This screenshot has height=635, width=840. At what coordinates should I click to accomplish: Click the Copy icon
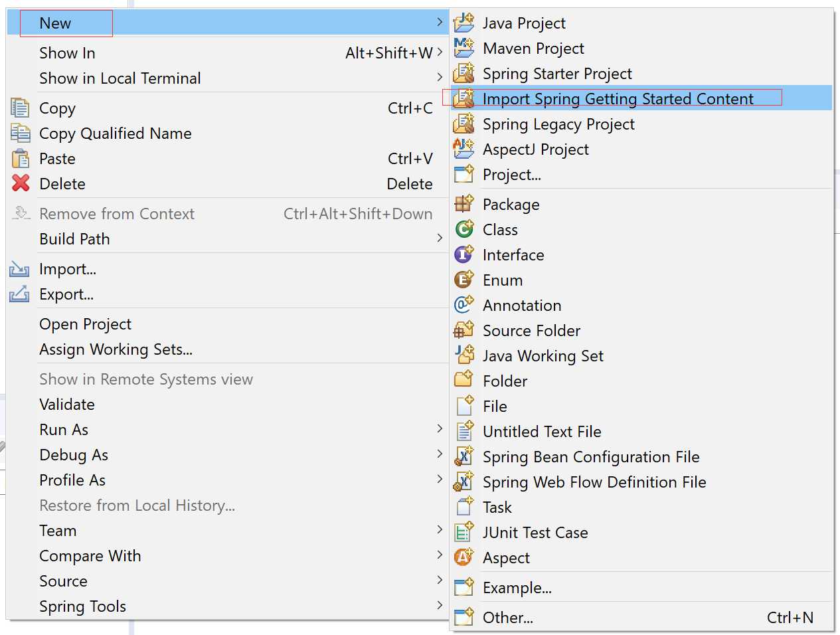click(x=20, y=108)
